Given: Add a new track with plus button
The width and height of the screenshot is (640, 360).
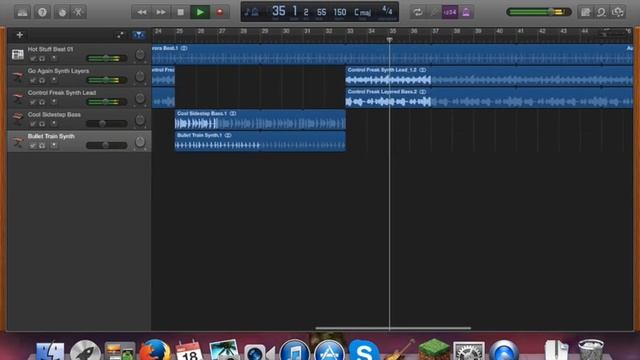Looking at the screenshot, I should pyautogui.click(x=19, y=35).
